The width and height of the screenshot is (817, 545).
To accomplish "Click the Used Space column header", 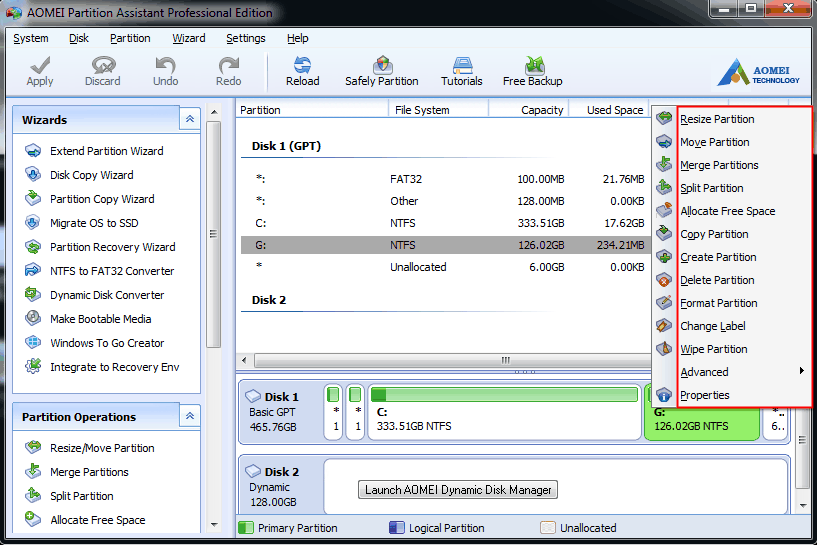I will 609,110.
